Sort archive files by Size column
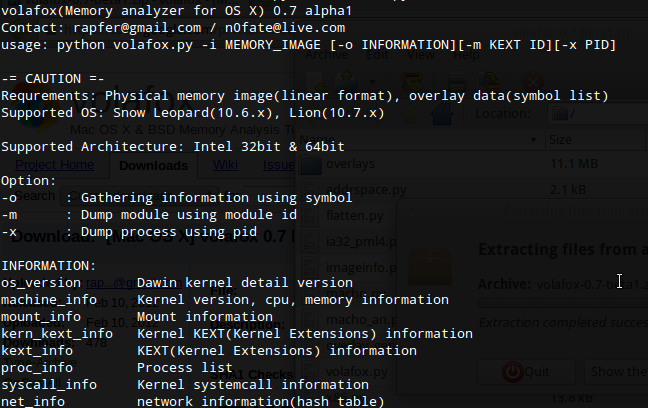This screenshot has width=648, height=408. [595, 140]
